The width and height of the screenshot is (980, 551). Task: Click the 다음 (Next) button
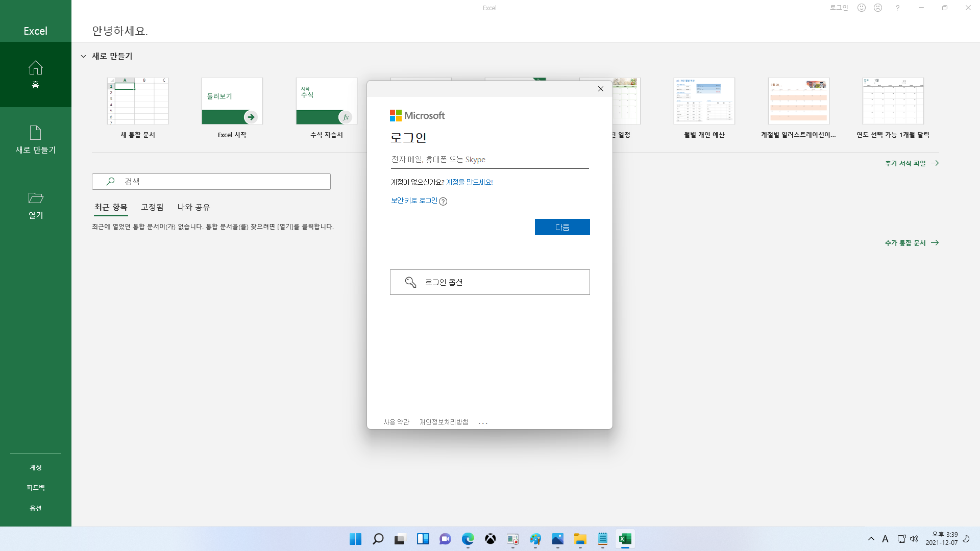click(562, 227)
